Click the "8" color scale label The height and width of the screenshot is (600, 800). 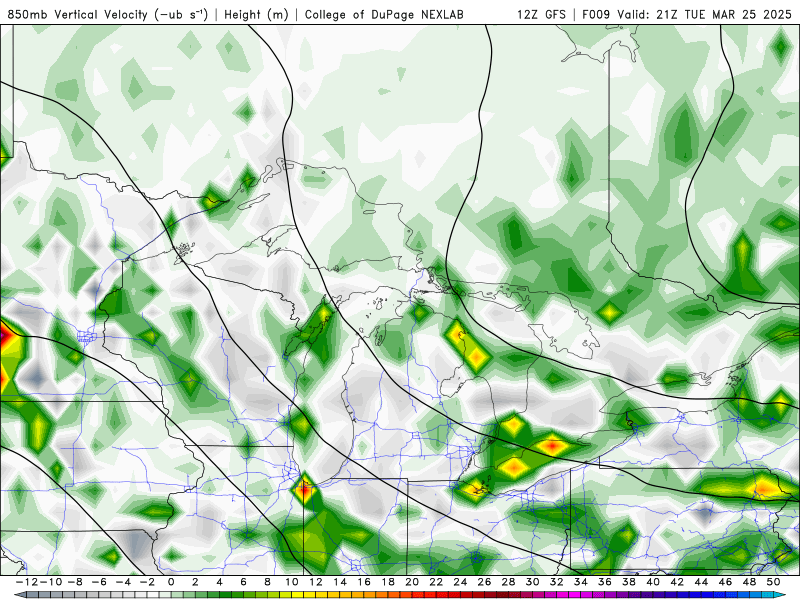point(267,582)
